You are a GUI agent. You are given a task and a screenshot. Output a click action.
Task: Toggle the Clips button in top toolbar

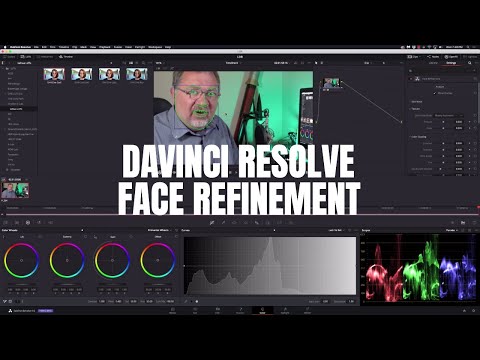click(413, 57)
